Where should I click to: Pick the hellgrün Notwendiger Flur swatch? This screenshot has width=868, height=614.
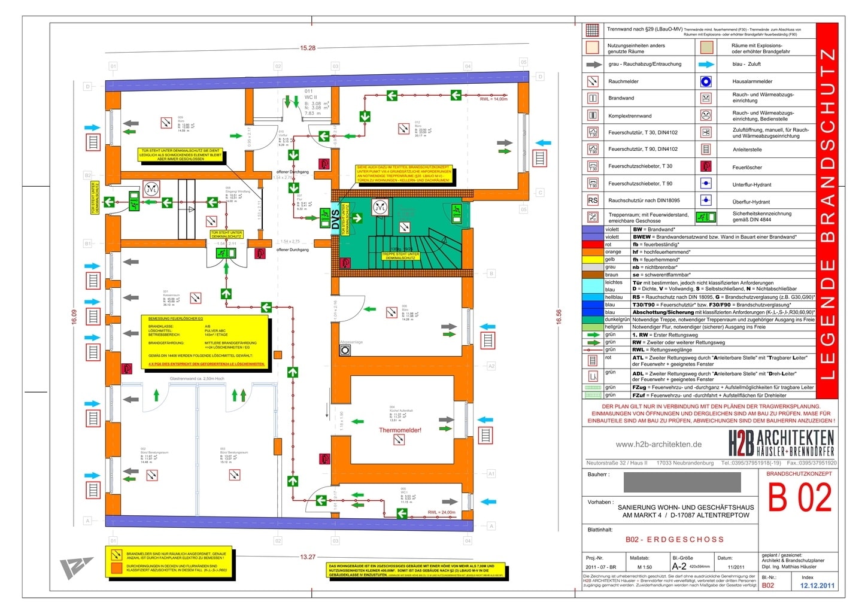[593, 327]
